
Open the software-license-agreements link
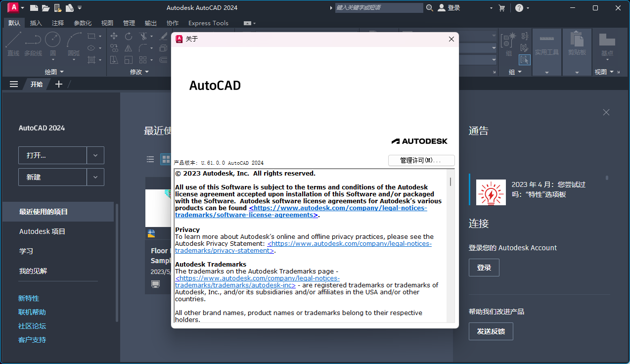301,212
